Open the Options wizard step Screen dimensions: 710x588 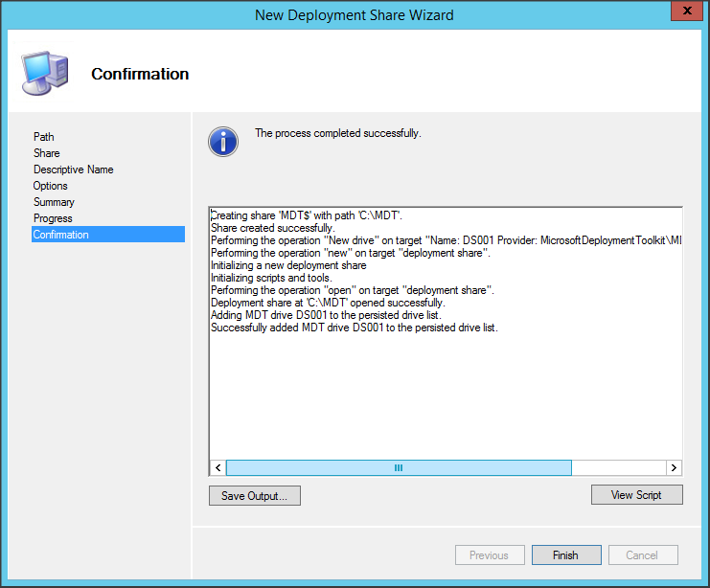pyautogui.click(x=51, y=186)
